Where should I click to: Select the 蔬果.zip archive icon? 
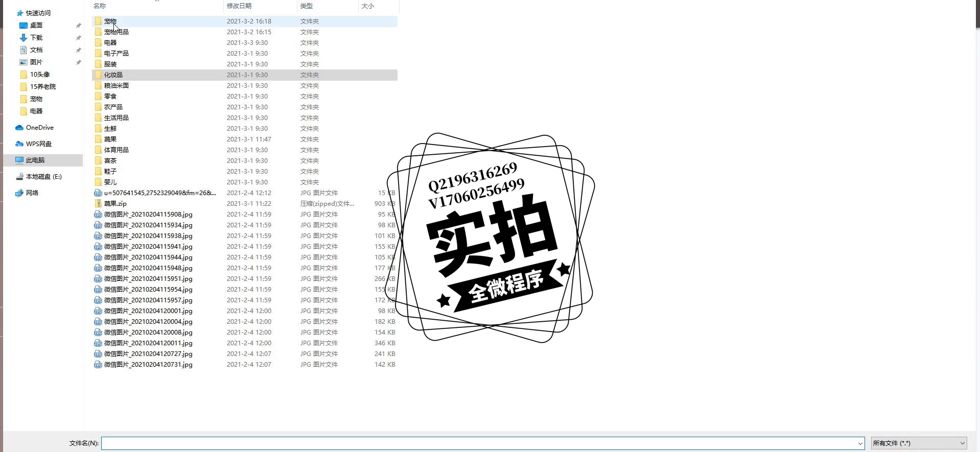coord(98,204)
